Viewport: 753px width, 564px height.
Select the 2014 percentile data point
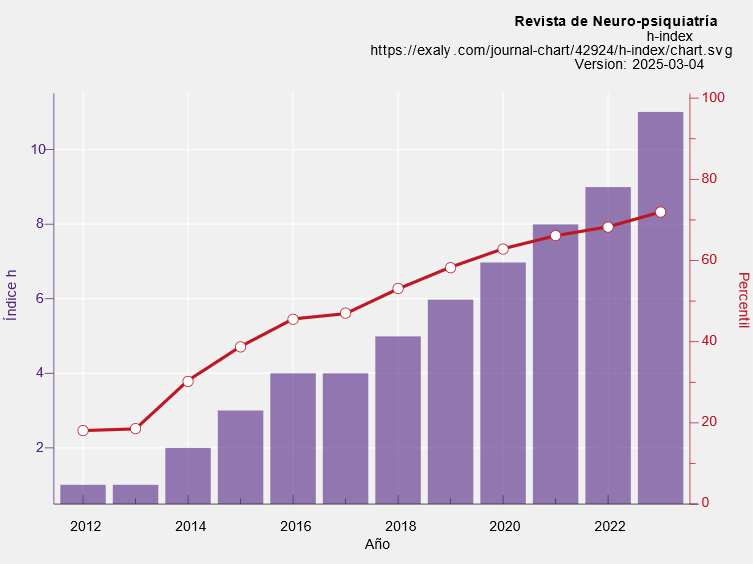pyautogui.click(x=188, y=381)
